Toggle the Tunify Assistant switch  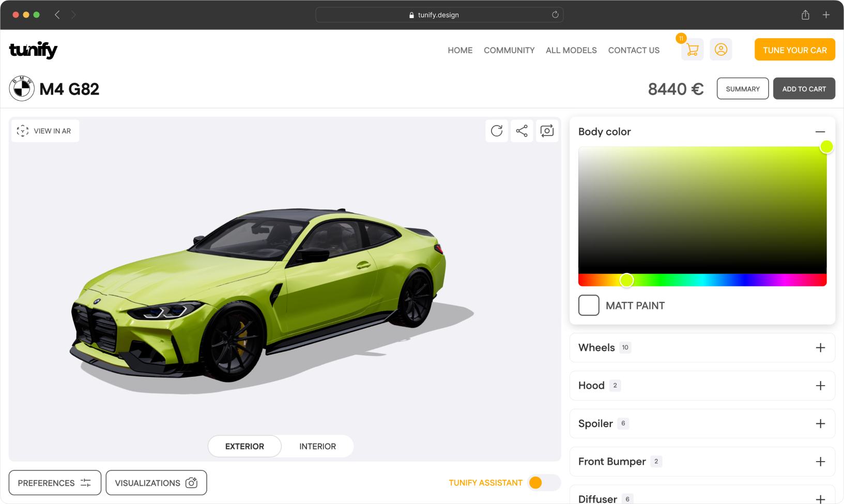(x=544, y=483)
